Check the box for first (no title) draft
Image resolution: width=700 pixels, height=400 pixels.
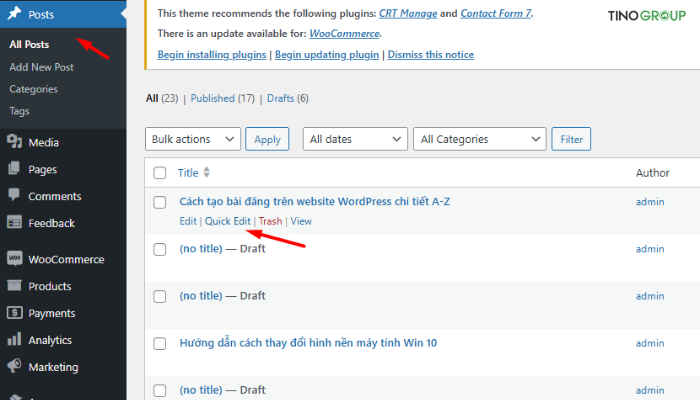(159, 249)
